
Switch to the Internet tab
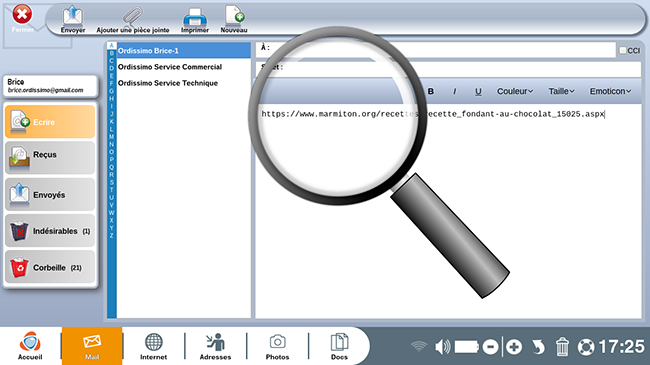[153, 346]
